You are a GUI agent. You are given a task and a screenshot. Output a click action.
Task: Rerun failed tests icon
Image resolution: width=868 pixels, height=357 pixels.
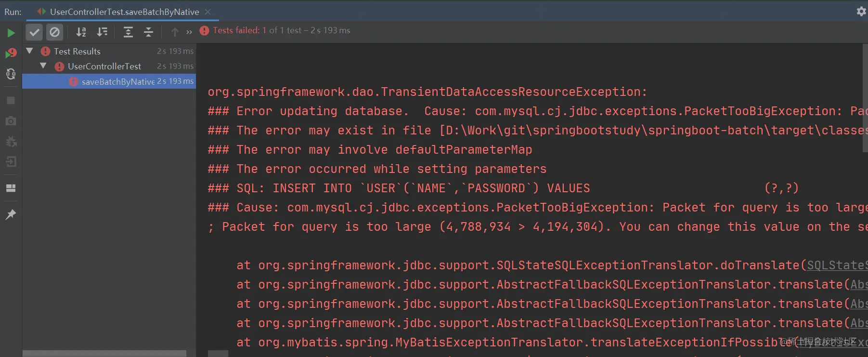click(x=11, y=53)
